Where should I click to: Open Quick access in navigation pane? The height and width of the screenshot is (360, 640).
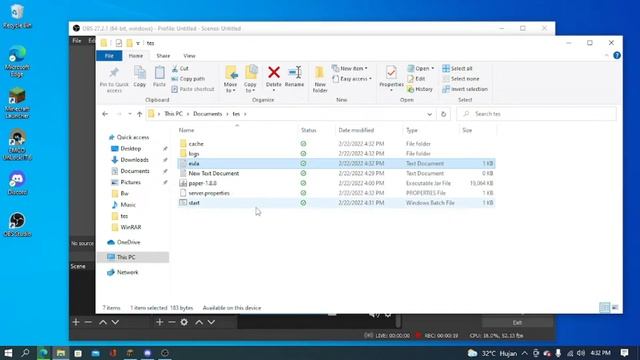click(x=133, y=138)
